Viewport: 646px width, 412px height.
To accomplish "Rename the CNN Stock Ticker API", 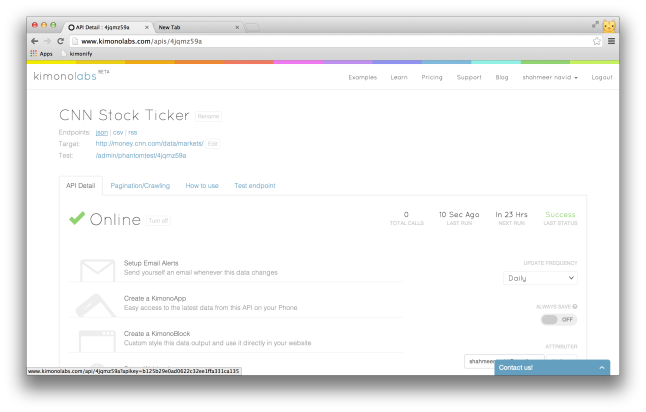I will tap(208, 116).
